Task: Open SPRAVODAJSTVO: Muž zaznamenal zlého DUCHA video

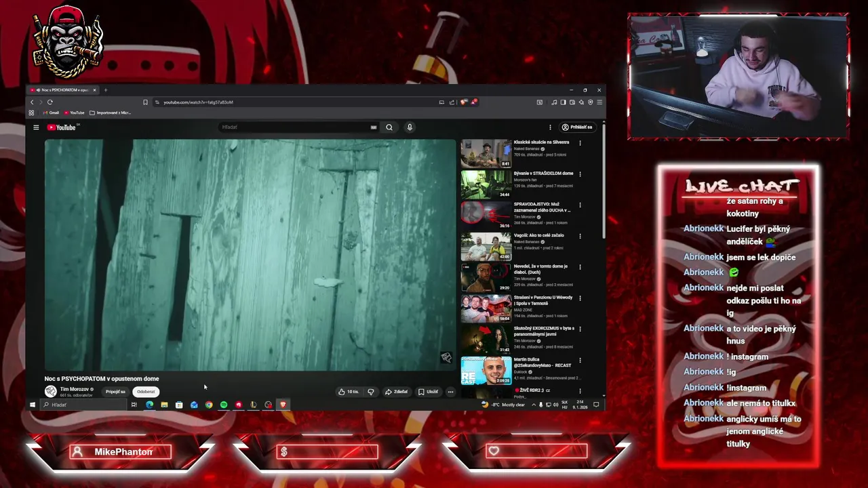Action: (x=486, y=216)
